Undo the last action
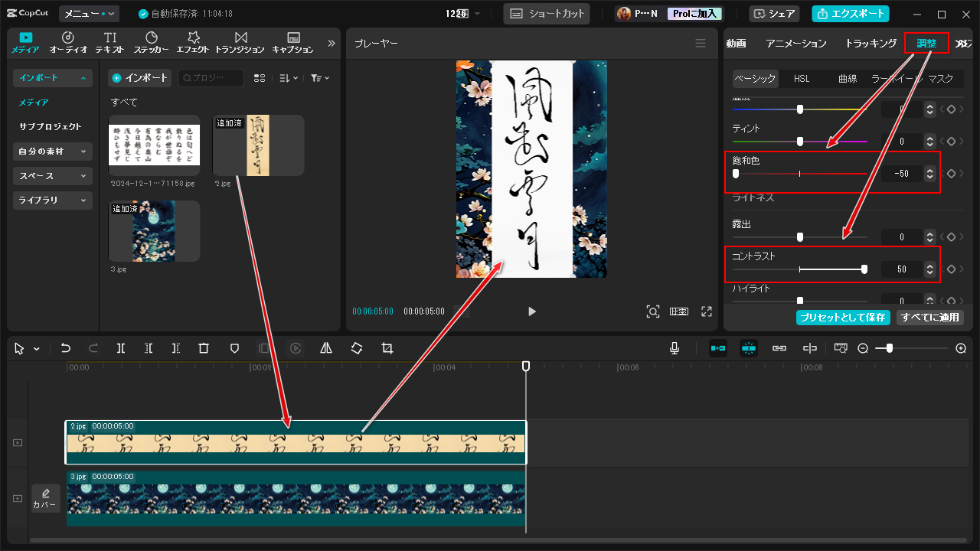This screenshot has height=551, width=980. coord(66,348)
